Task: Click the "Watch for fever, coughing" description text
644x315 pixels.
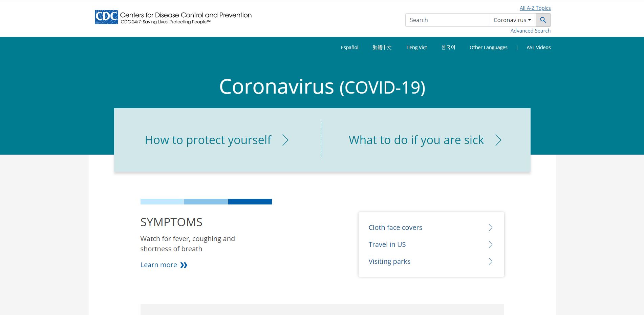Action: (188, 244)
